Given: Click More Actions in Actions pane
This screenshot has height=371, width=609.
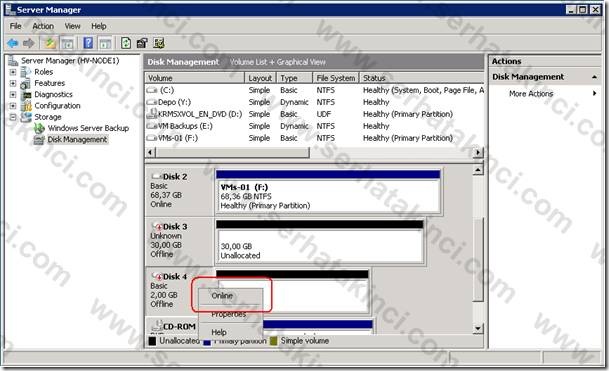Looking at the screenshot, I should pos(531,94).
